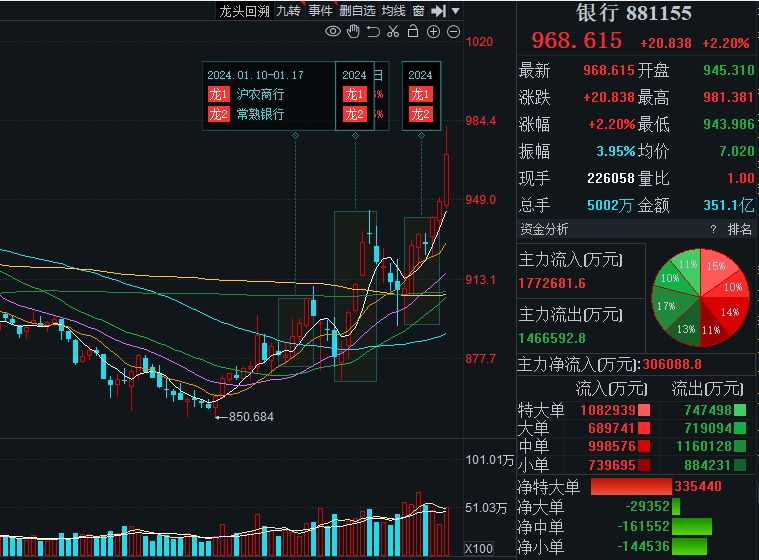Click the diamond marker under rightmost dragon box

421,136
